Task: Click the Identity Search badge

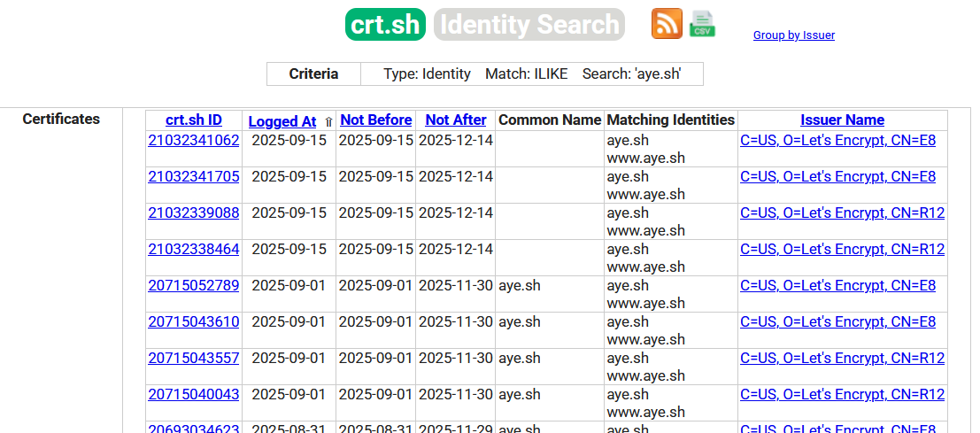Action: (x=529, y=25)
